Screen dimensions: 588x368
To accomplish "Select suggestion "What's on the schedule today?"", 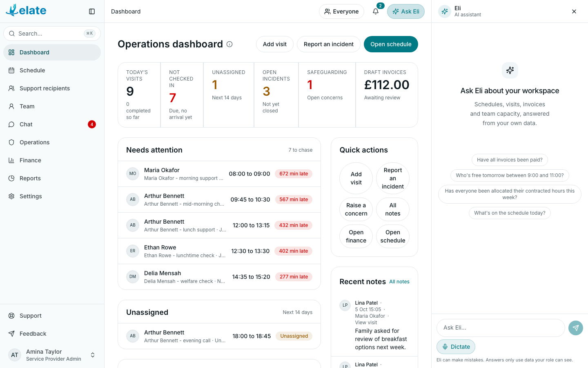I will pos(510,213).
